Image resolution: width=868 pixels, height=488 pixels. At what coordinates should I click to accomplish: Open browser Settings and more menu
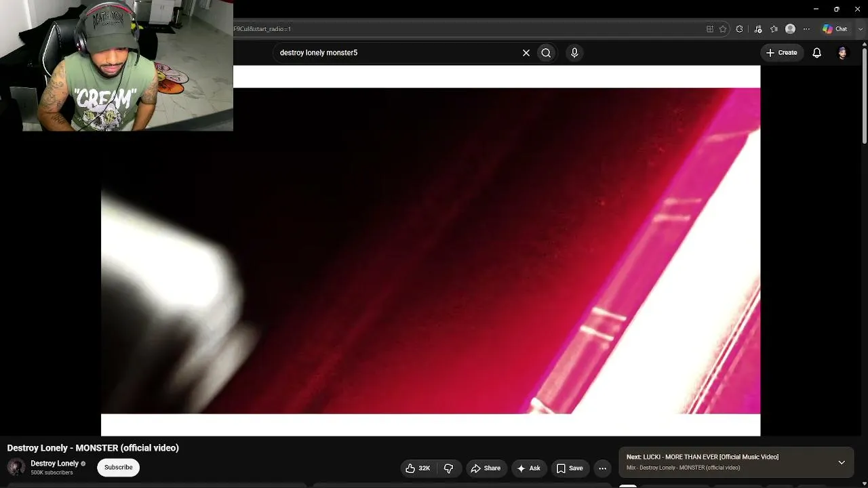coord(806,29)
